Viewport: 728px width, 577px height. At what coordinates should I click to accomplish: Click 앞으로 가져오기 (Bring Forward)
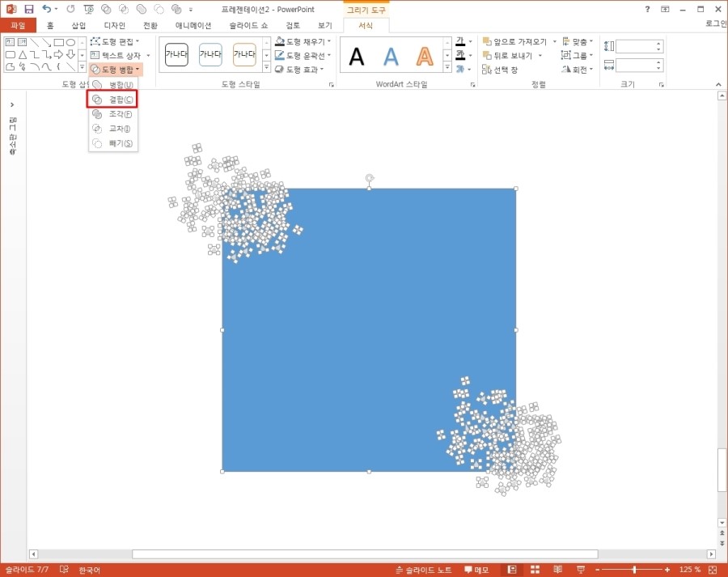(514, 41)
